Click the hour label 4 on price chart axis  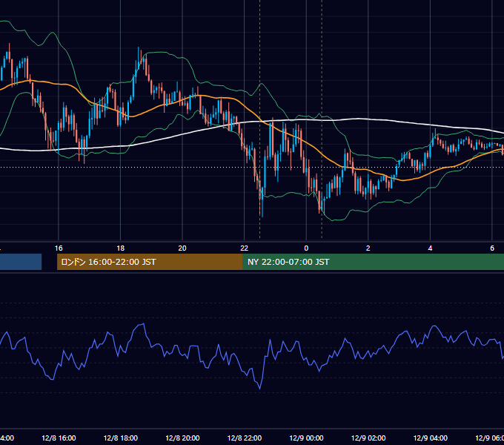pyautogui.click(x=430, y=248)
